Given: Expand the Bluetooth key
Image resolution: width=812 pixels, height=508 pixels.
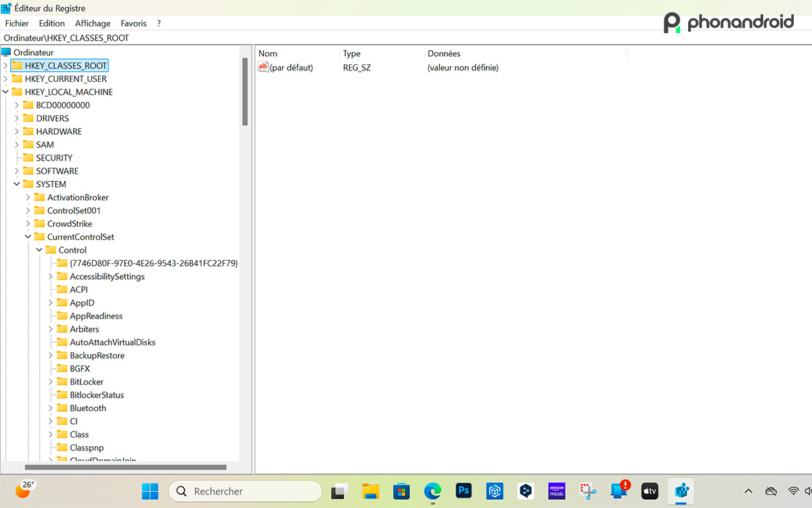Looking at the screenshot, I should click(50, 408).
